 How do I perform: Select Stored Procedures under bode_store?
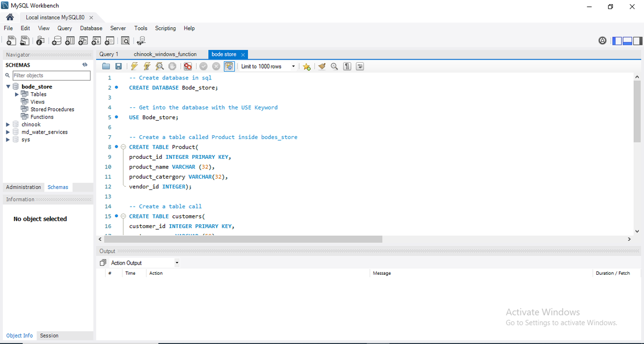point(52,109)
